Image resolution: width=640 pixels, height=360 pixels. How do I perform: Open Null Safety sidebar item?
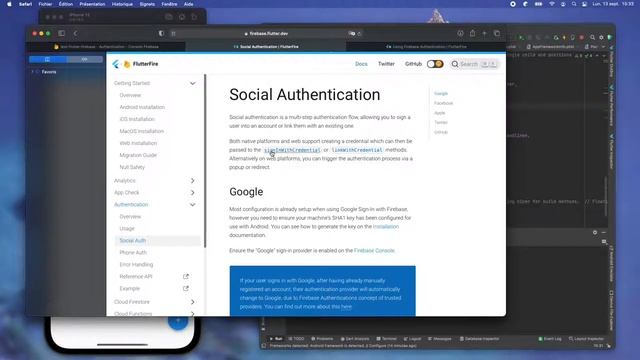pos(132,167)
